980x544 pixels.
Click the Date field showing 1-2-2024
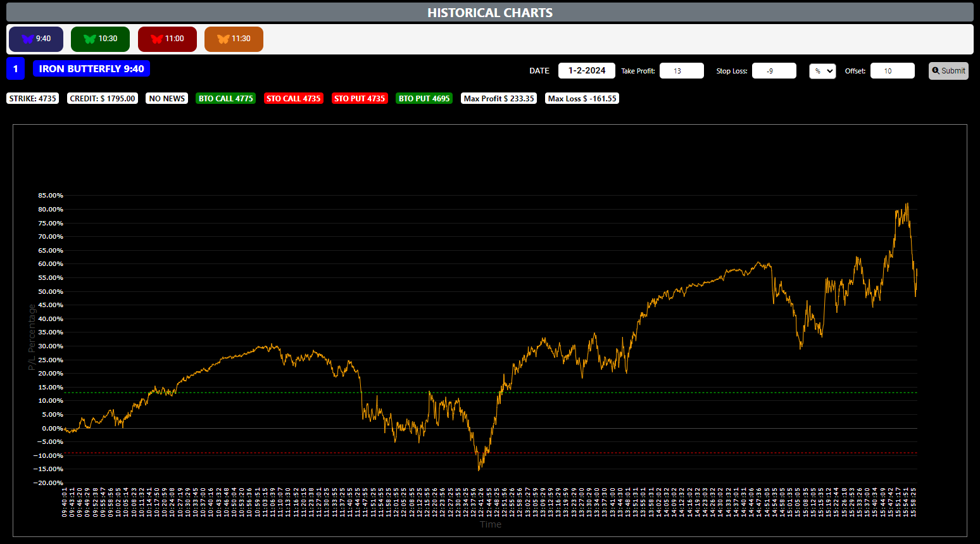tap(586, 71)
